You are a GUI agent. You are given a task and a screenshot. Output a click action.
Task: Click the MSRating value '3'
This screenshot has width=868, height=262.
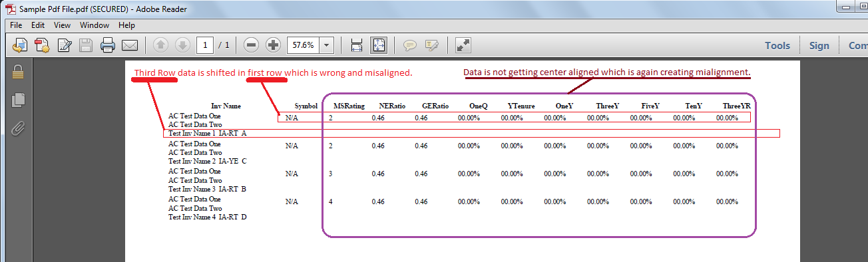(x=330, y=174)
